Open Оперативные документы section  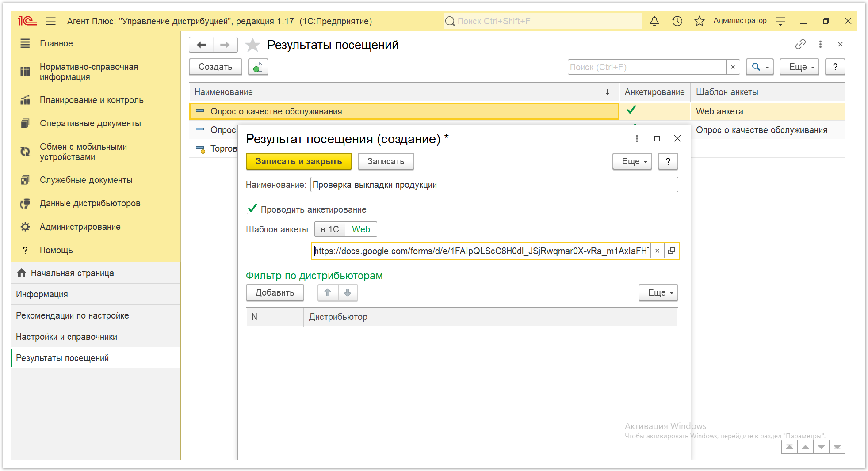pyautogui.click(x=90, y=123)
